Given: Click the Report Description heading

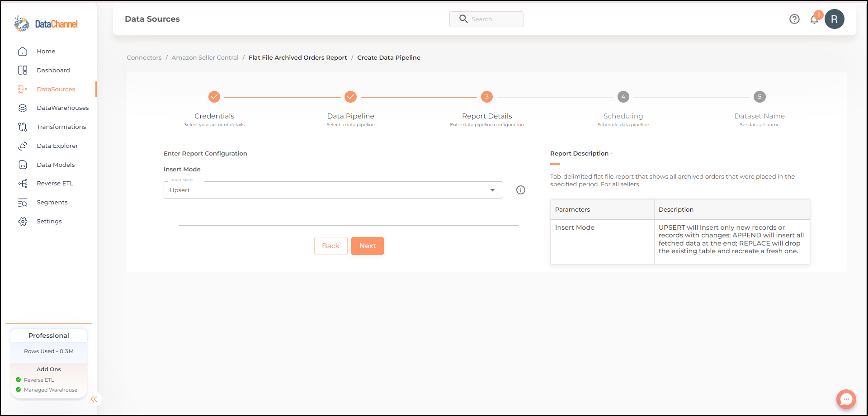Looking at the screenshot, I should pyautogui.click(x=581, y=154).
